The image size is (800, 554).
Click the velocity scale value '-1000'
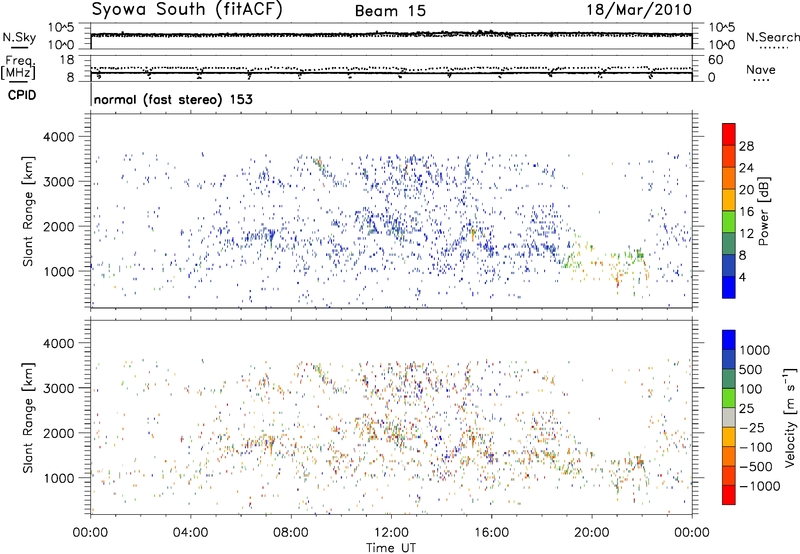[x=760, y=486]
